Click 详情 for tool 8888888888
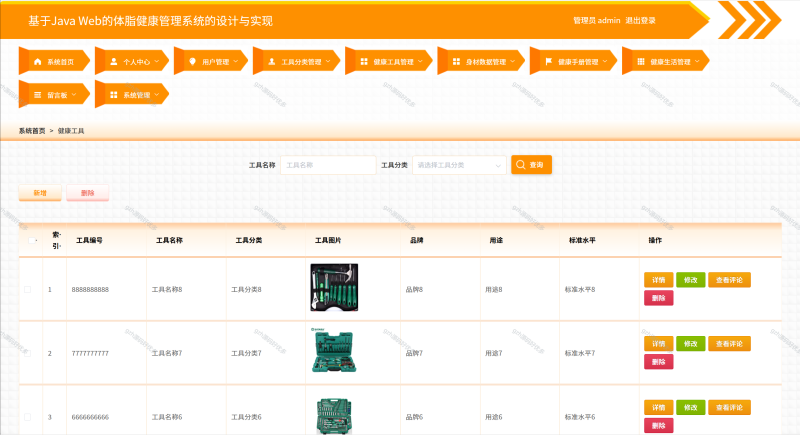 pos(658,279)
